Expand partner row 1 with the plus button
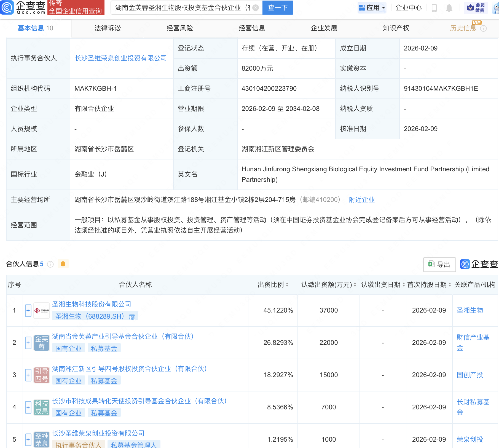499x448 pixels. coord(28,311)
